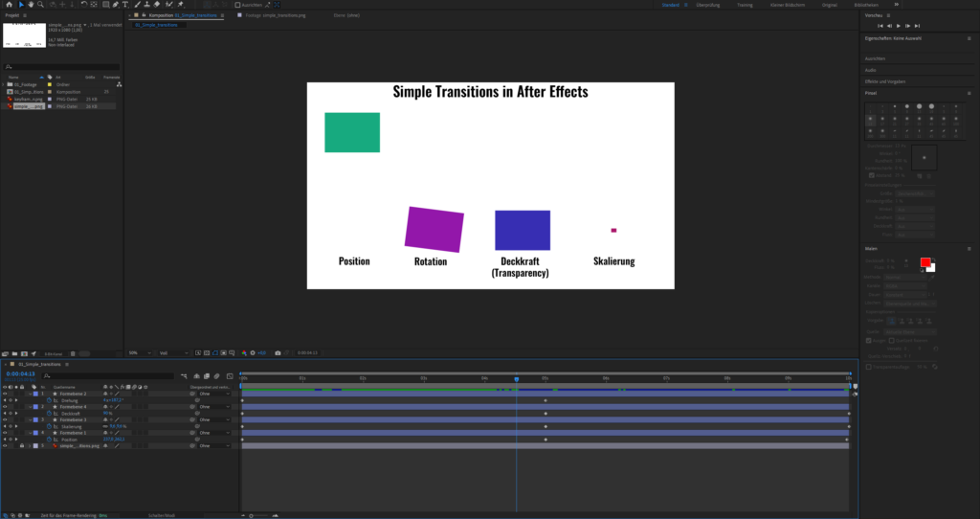Image resolution: width=980 pixels, height=519 pixels.
Task: Expand the simple png layer
Action: [x=30, y=446]
